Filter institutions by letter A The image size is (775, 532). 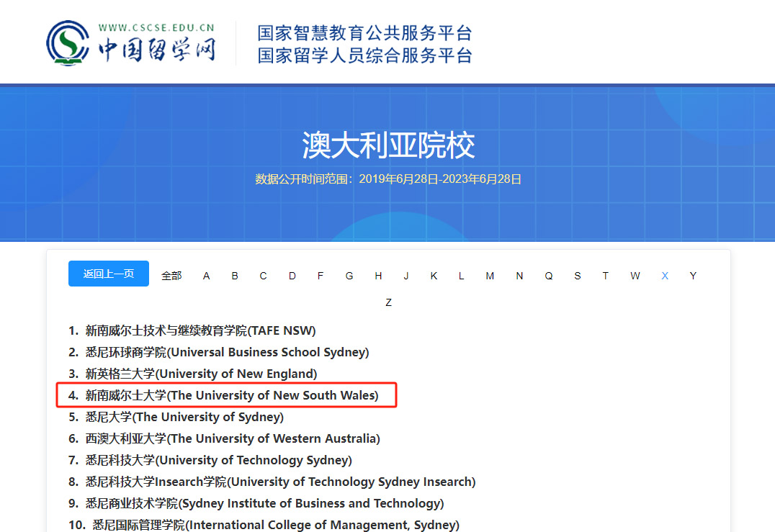click(x=207, y=276)
